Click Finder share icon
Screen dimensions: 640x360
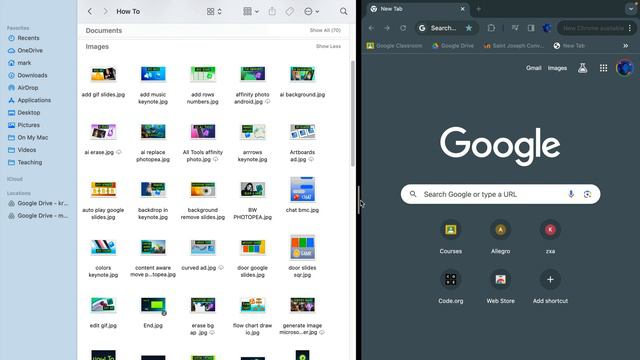point(272,11)
